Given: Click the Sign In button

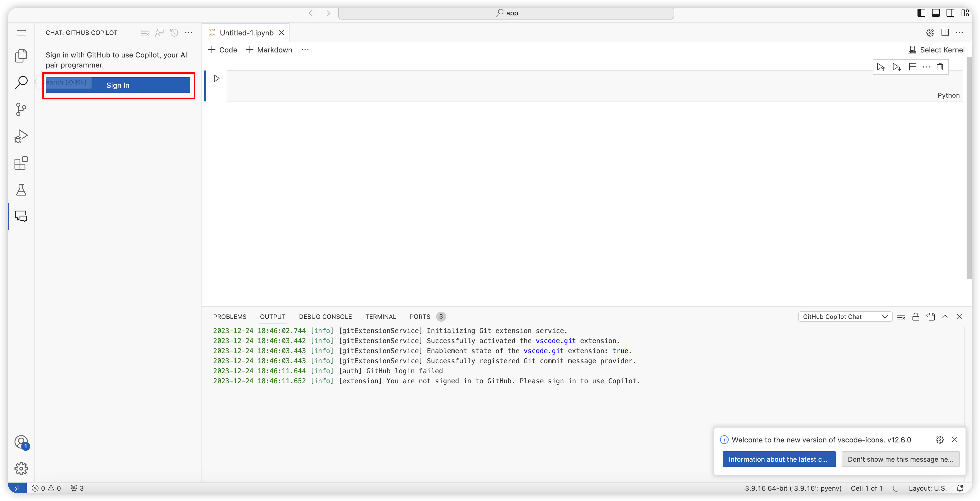Looking at the screenshot, I should coord(118,85).
